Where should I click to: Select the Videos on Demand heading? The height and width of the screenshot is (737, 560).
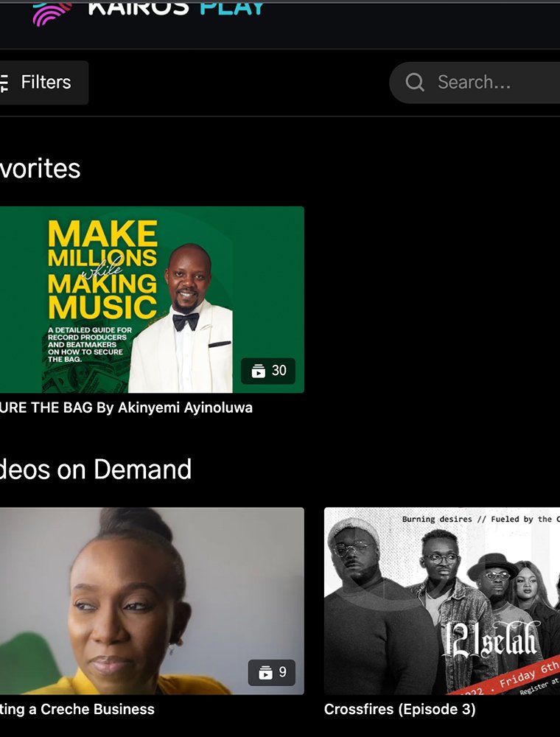point(95,469)
